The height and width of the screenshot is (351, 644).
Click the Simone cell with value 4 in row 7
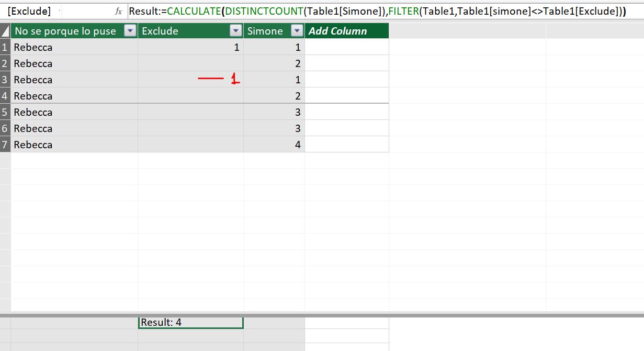274,145
